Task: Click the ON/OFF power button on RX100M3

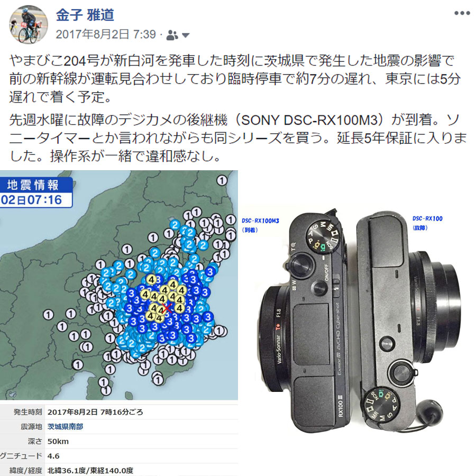Action: point(321,287)
